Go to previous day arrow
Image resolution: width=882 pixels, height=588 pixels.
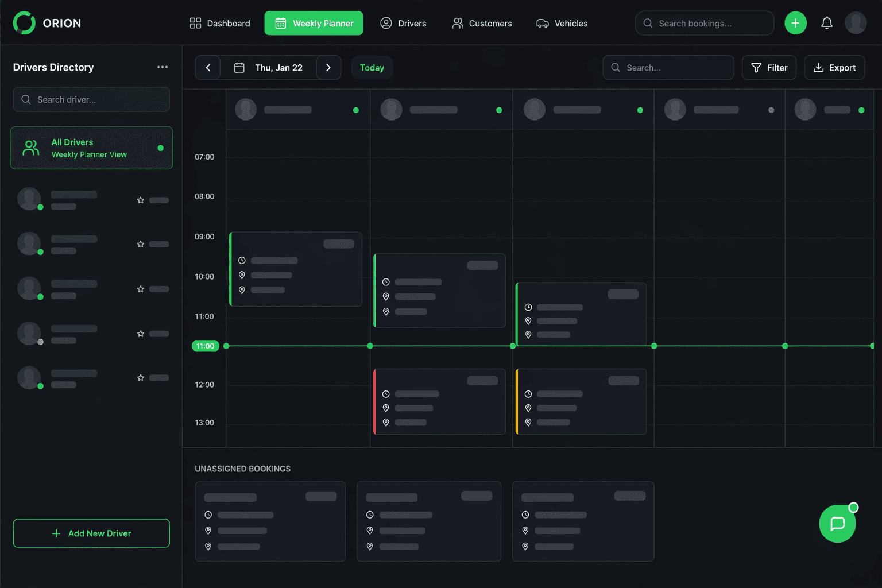click(208, 68)
